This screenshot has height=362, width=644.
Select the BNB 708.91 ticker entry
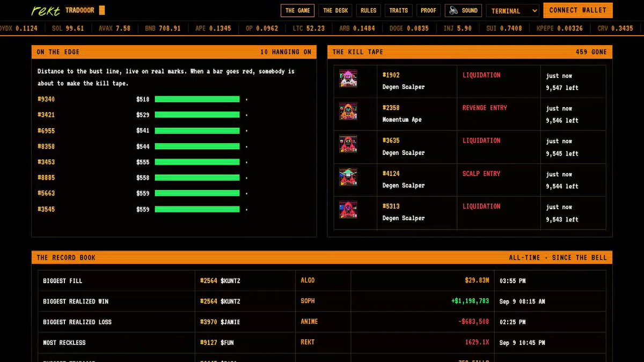163,28
